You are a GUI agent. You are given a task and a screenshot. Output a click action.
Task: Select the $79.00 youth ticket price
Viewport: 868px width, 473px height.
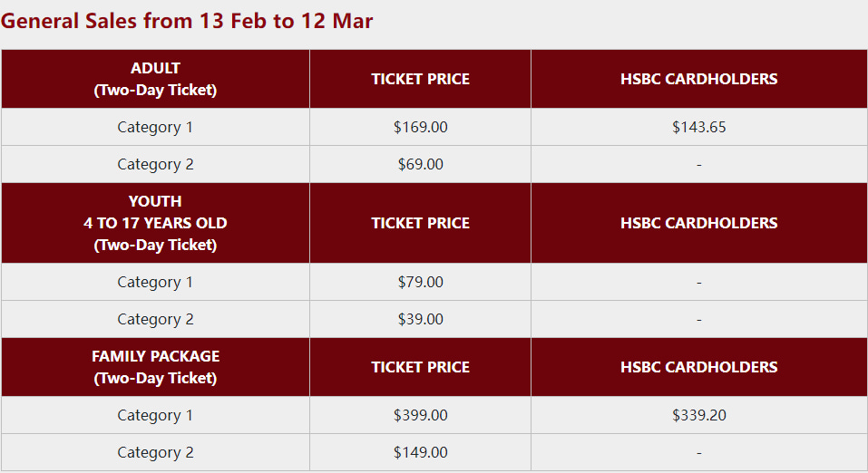point(420,283)
